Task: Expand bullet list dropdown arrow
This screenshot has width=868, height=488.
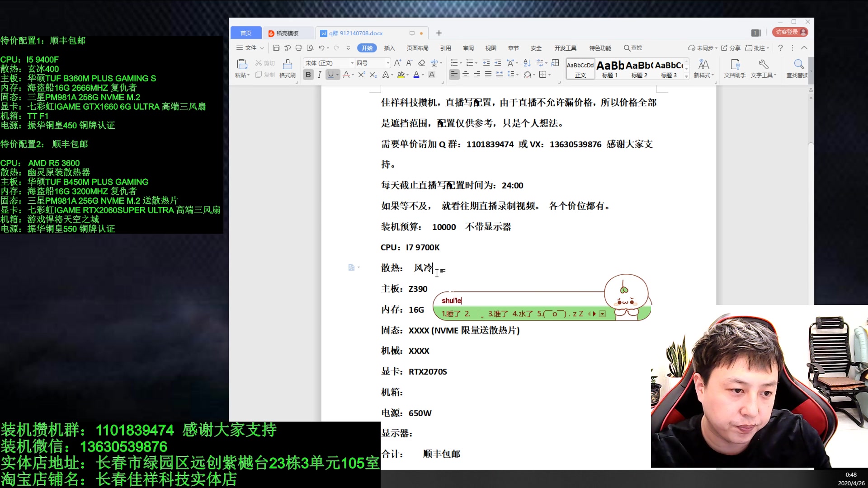Action: click(x=461, y=63)
